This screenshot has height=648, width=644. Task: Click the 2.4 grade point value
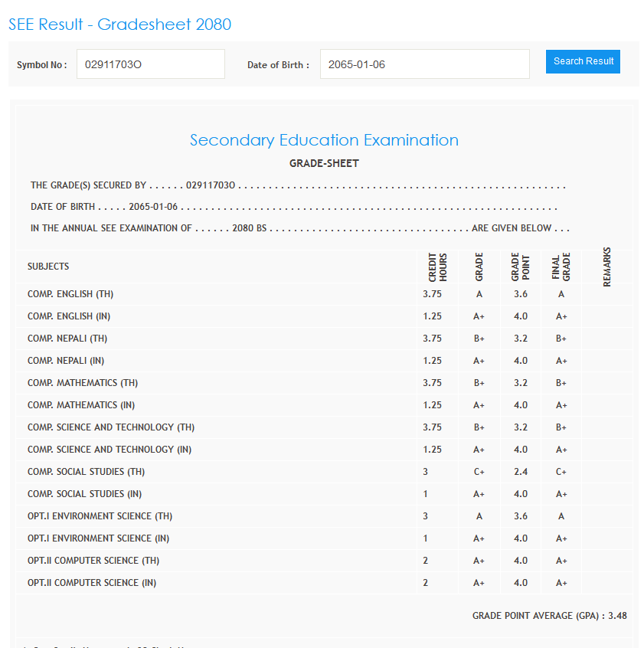pyautogui.click(x=521, y=472)
